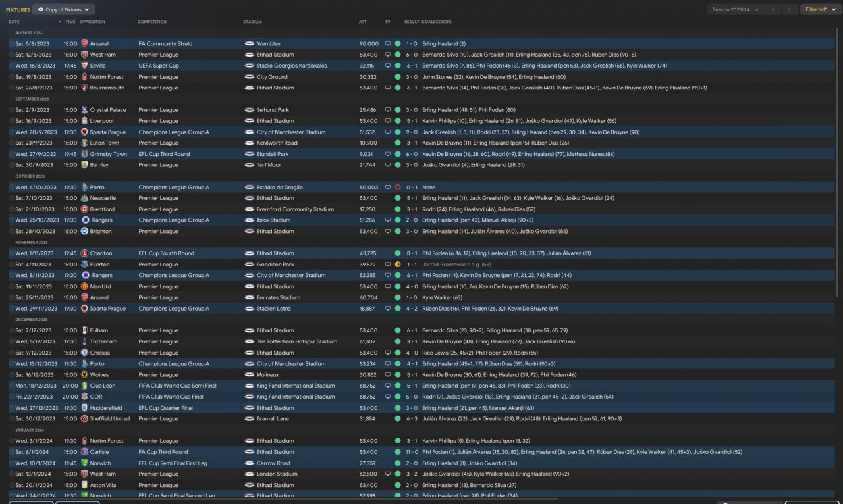Sort by the Competition column header

point(152,22)
